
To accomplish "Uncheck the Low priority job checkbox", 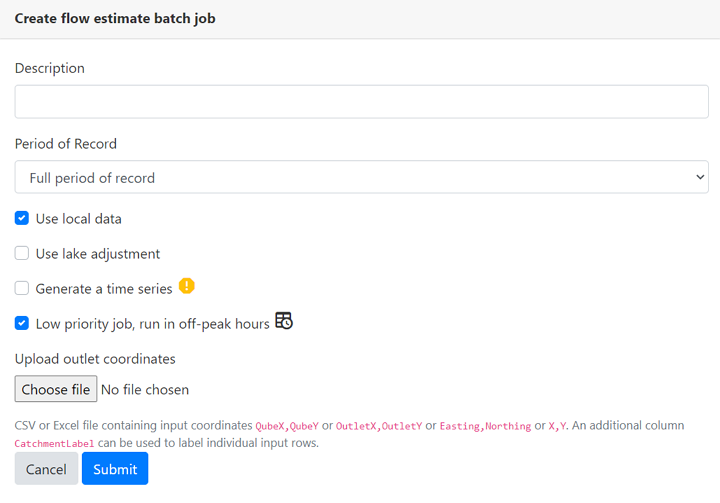I will (x=22, y=323).
